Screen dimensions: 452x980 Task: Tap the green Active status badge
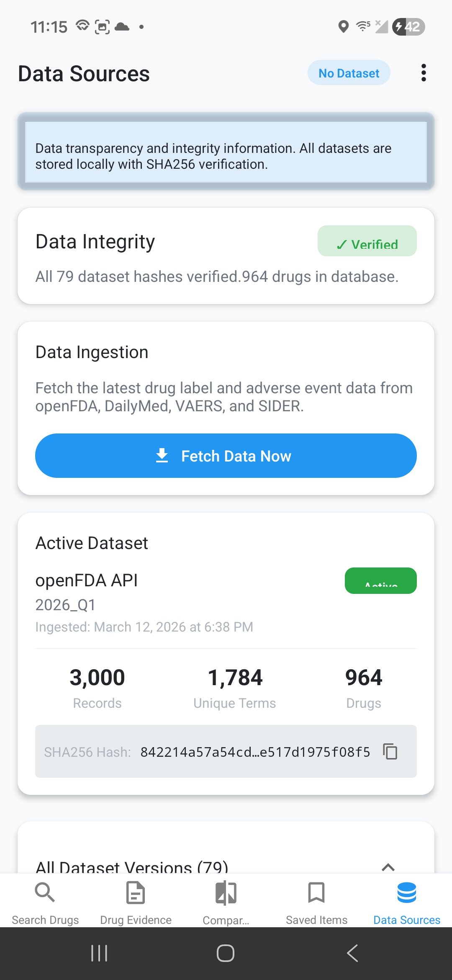[x=380, y=580]
